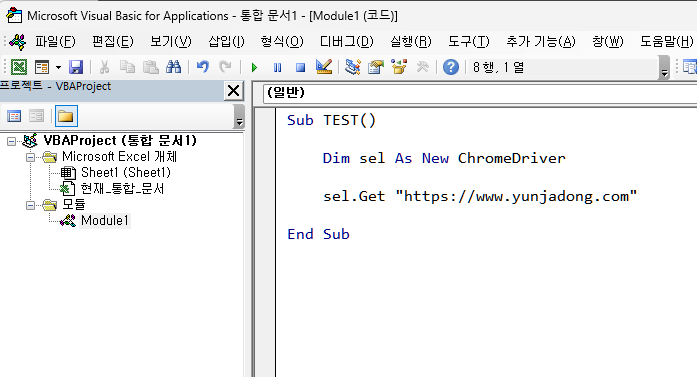The image size is (697, 377).
Task: Select Microsoft Excel 개체 folder
Action: tap(119, 156)
